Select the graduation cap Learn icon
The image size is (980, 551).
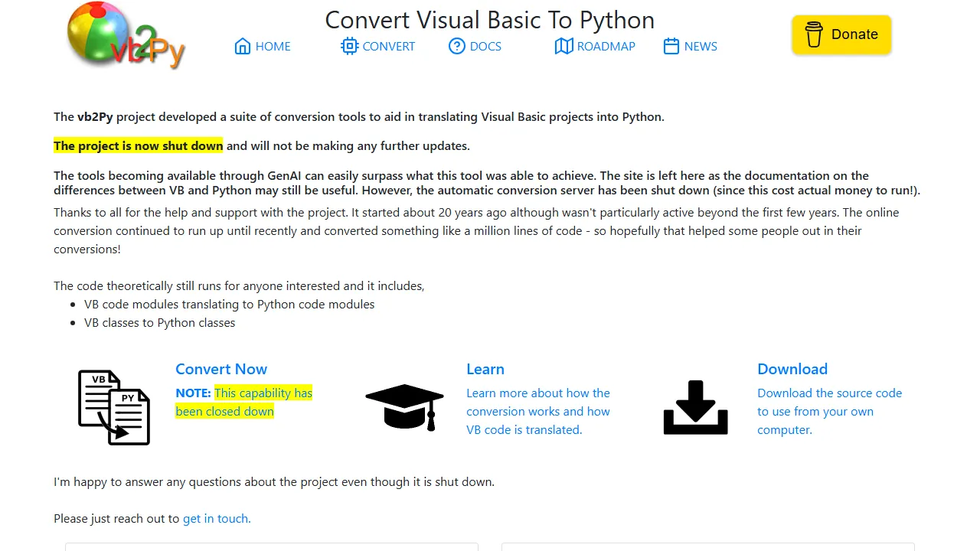pyautogui.click(x=404, y=407)
